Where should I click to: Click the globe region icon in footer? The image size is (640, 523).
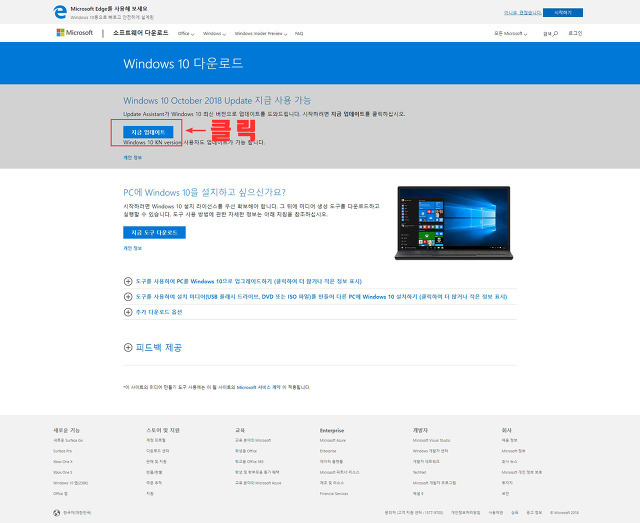(56, 513)
